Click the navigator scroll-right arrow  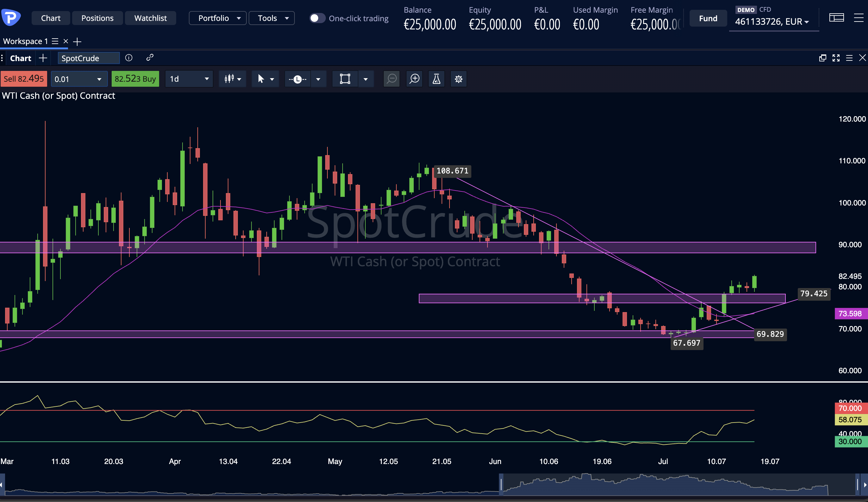click(x=865, y=485)
